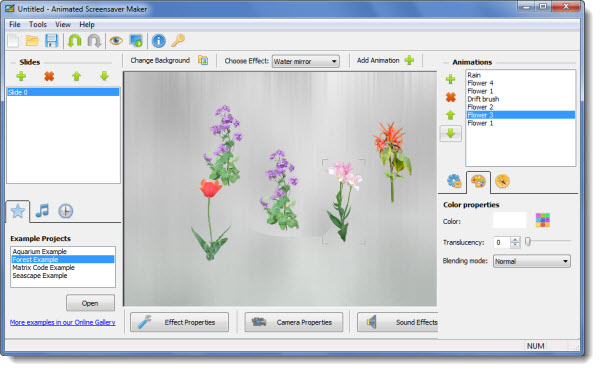Click the orange flower in the preview
This screenshot has width=600, height=371.
coord(392,161)
